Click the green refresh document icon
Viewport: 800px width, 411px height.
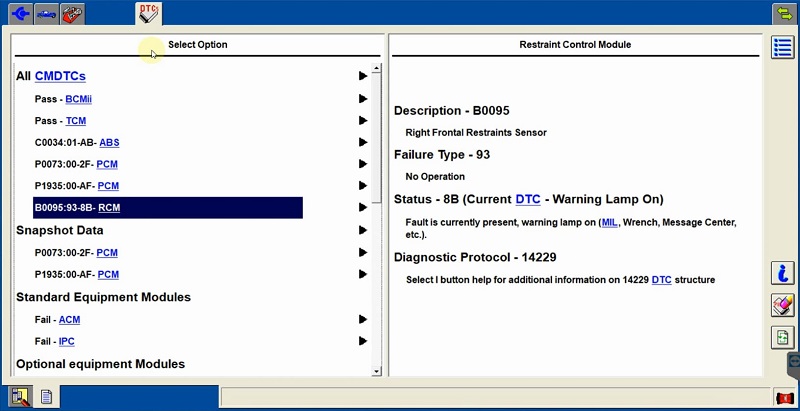click(783, 338)
